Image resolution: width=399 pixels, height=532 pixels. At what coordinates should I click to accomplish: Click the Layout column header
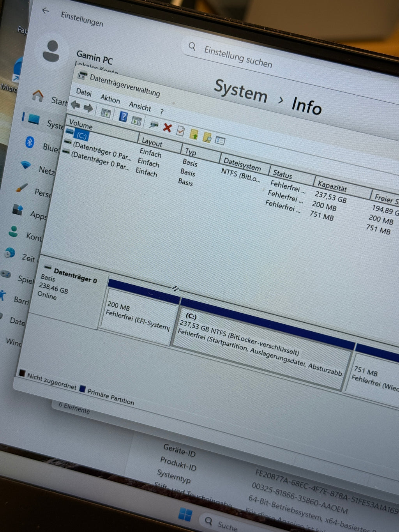(x=152, y=142)
